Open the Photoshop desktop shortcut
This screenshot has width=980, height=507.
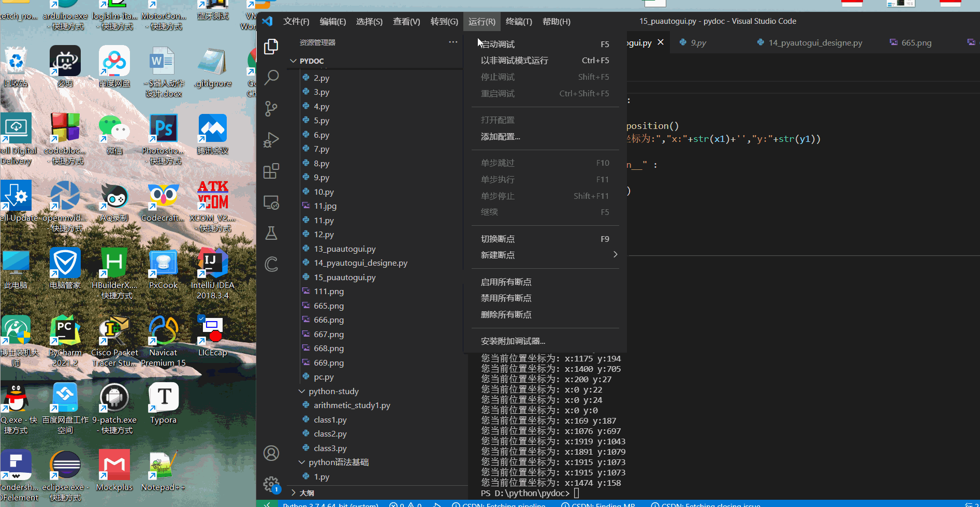[164, 139]
